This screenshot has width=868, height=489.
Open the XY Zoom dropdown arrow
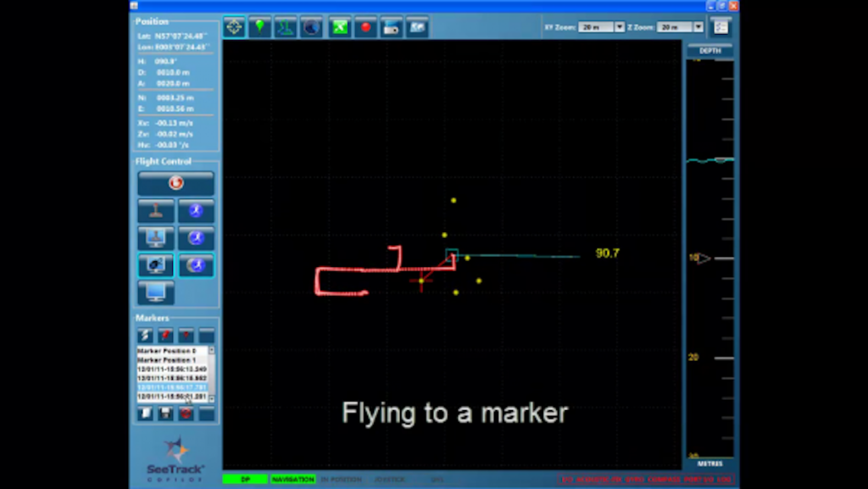(620, 27)
